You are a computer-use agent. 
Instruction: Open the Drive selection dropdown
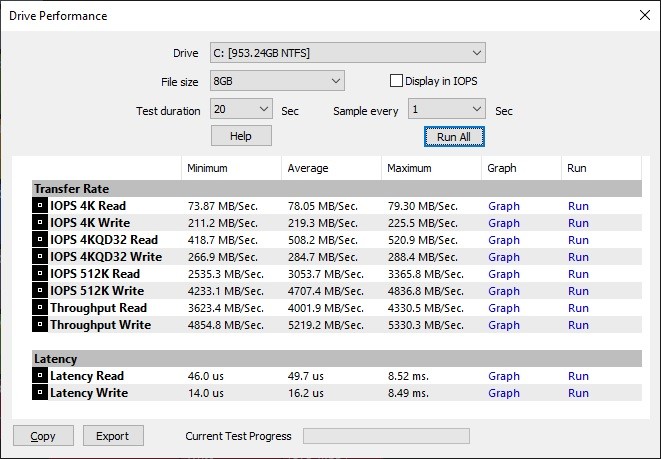coord(348,53)
